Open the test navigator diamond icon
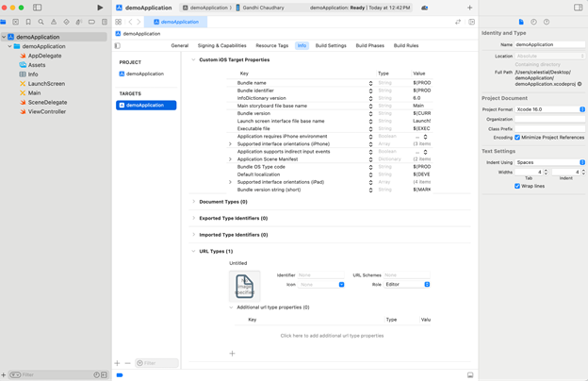 (66, 22)
